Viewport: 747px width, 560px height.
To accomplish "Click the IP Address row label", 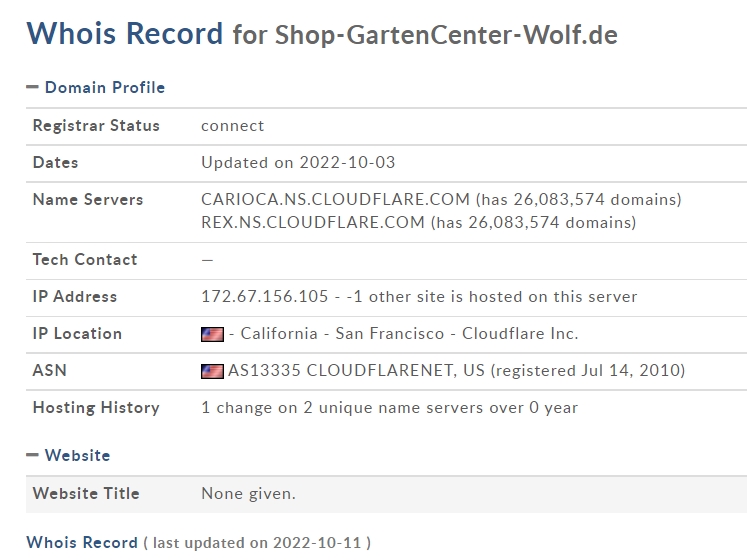I will coord(75,296).
